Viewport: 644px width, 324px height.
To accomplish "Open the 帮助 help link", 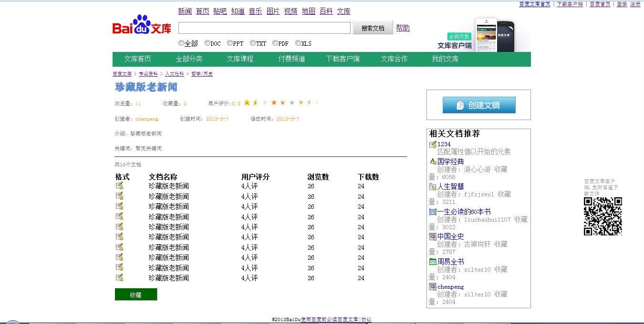I will (403, 28).
